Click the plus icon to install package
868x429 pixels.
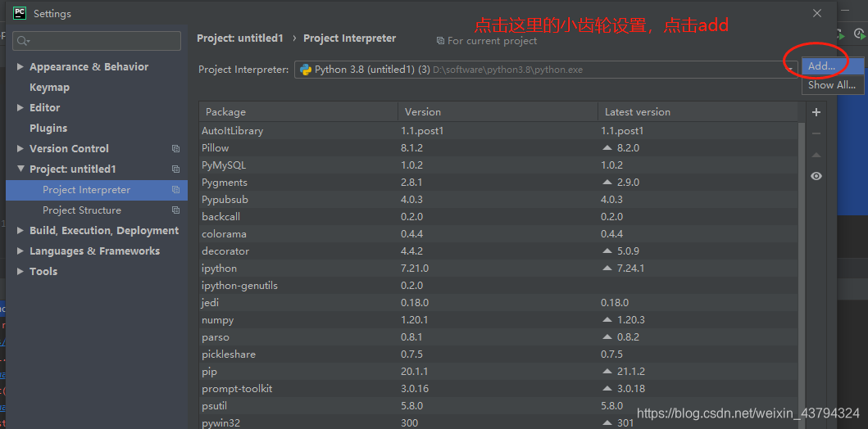pyautogui.click(x=816, y=112)
